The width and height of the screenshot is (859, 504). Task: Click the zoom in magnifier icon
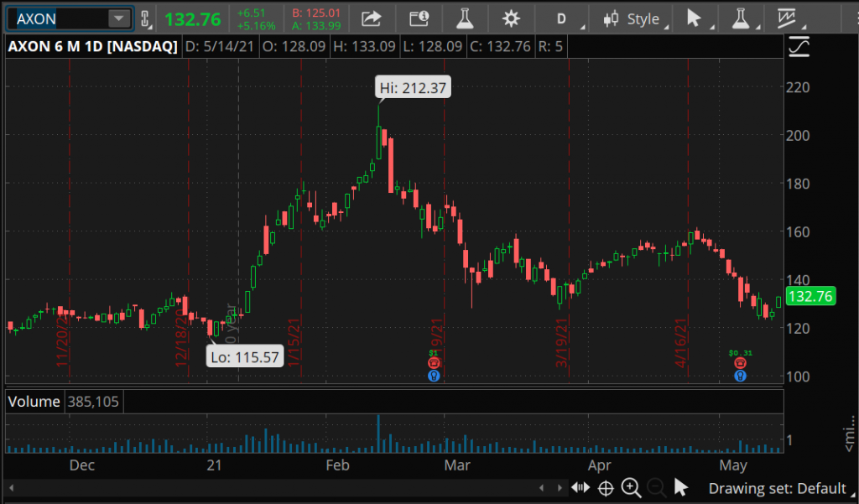(x=631, y=487)
